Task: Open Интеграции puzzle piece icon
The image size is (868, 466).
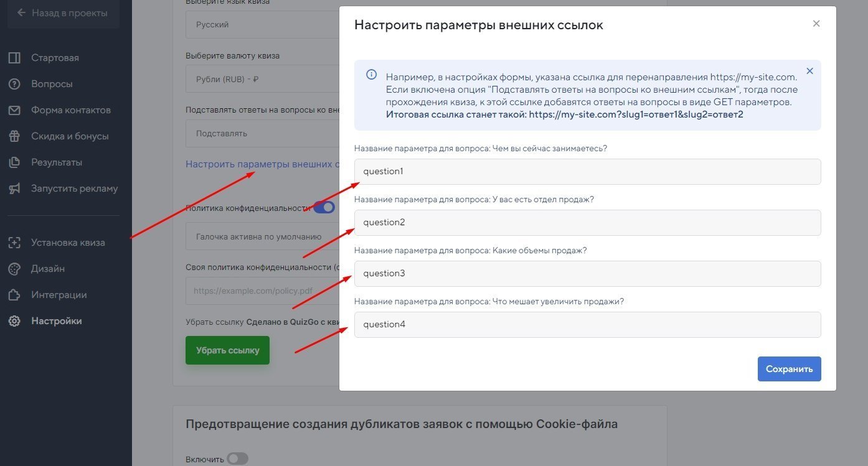Action: point(14,295)
